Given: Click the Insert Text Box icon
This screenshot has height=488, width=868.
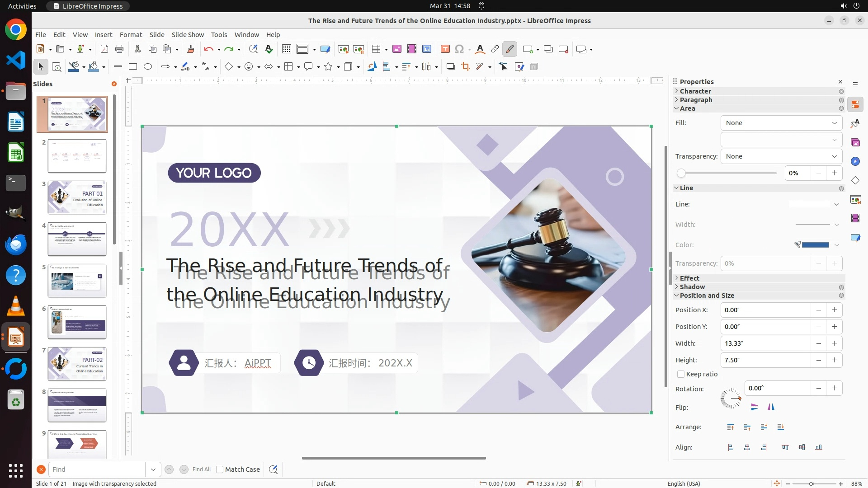Looking at the screenshot, I should click(445, 49).
